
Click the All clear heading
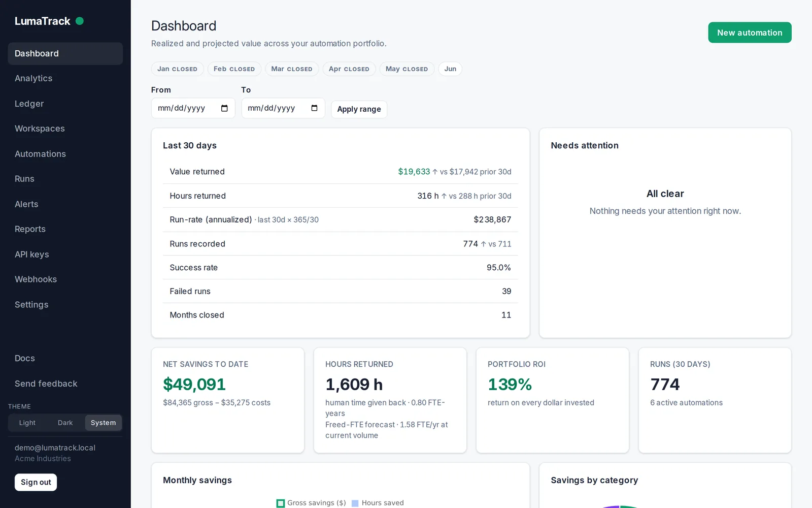(665, 194)
